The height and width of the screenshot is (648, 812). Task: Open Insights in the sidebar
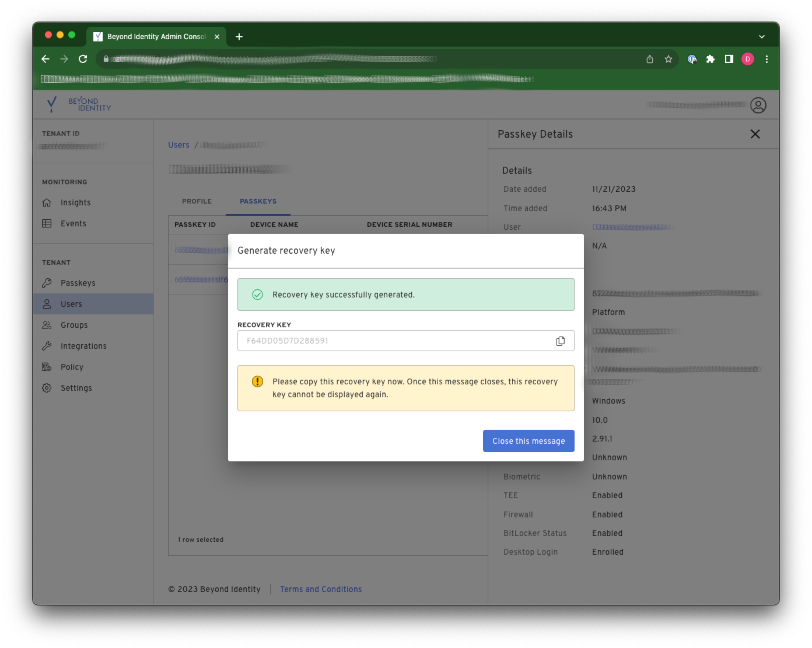(x=75, y=203)
